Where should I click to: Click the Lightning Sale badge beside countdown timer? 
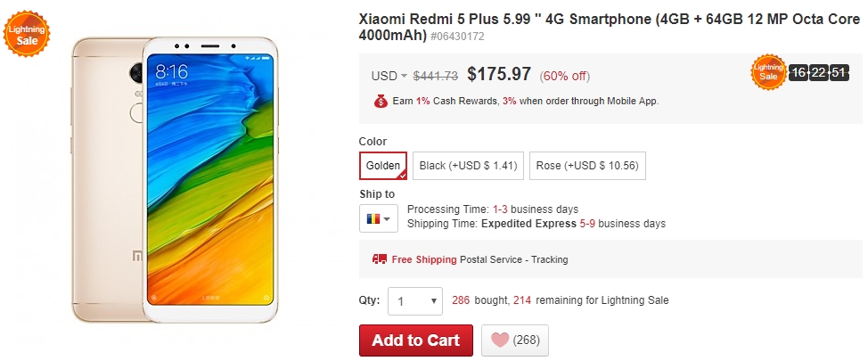769,73
